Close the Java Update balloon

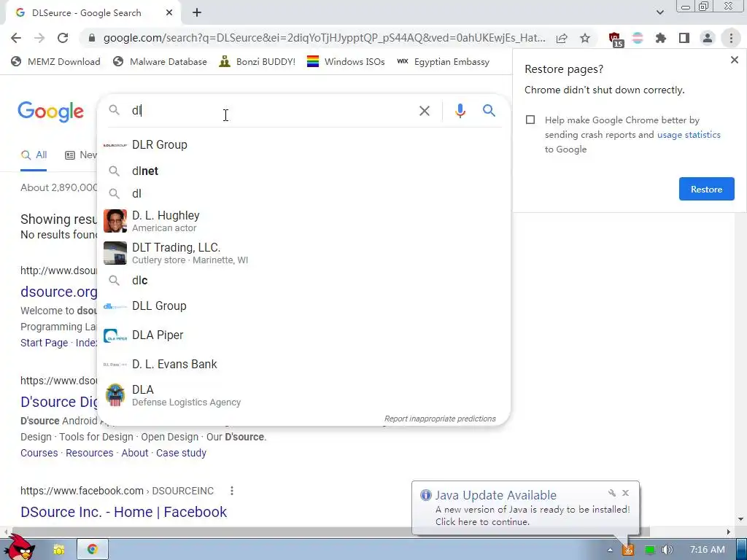[x=625, y=493]
